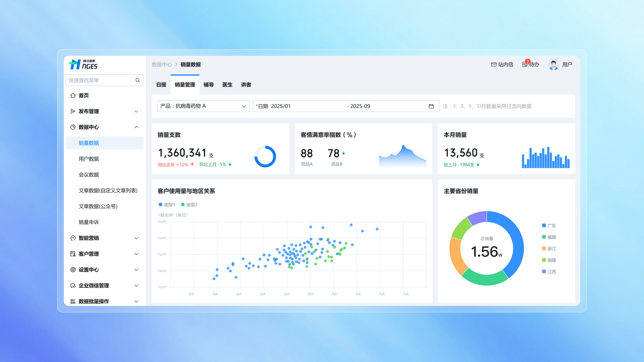Click the green down arrow after 环比上月 -5%
Viewport: 644px width, 362px height.
point(230,164)
